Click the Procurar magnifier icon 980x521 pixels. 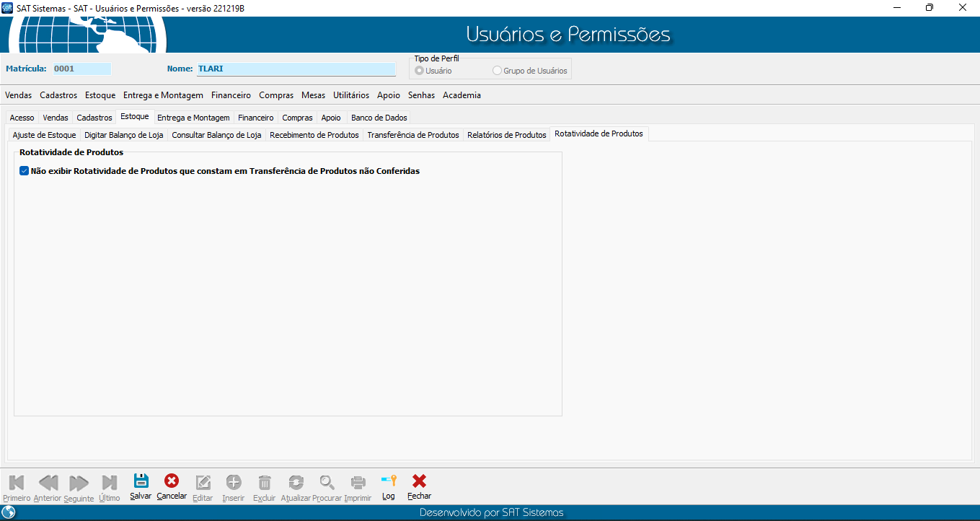point(327,482)
